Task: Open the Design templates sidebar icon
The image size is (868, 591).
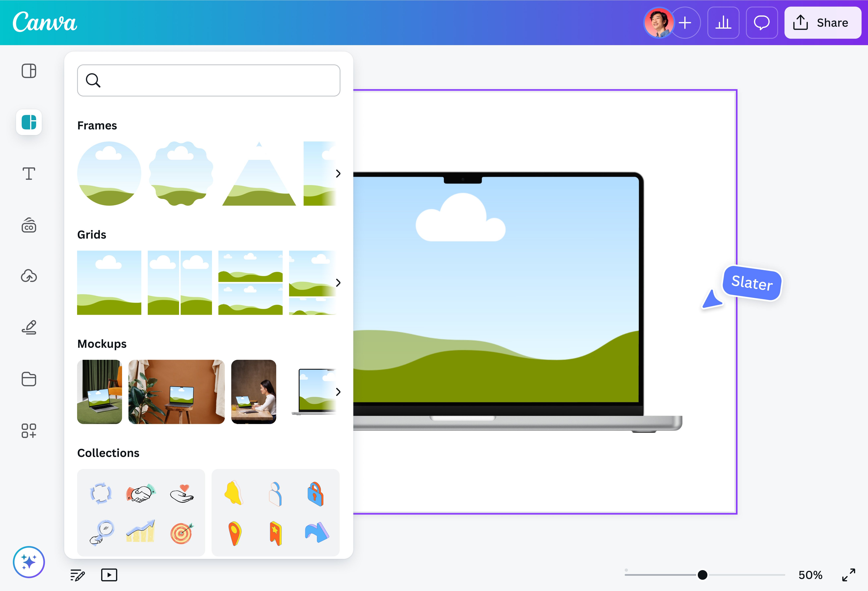Action: tap(29, 71)
